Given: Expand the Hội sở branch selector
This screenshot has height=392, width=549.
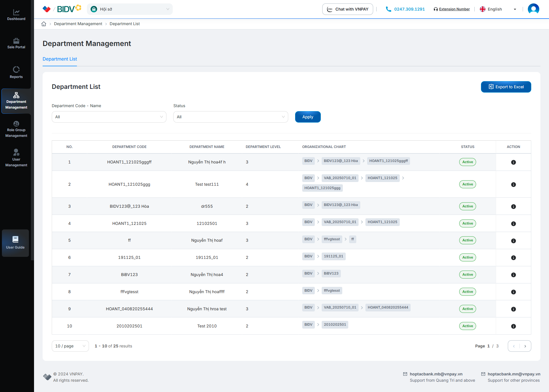Looking at the screenshot, I should click(x=130, y=9).
